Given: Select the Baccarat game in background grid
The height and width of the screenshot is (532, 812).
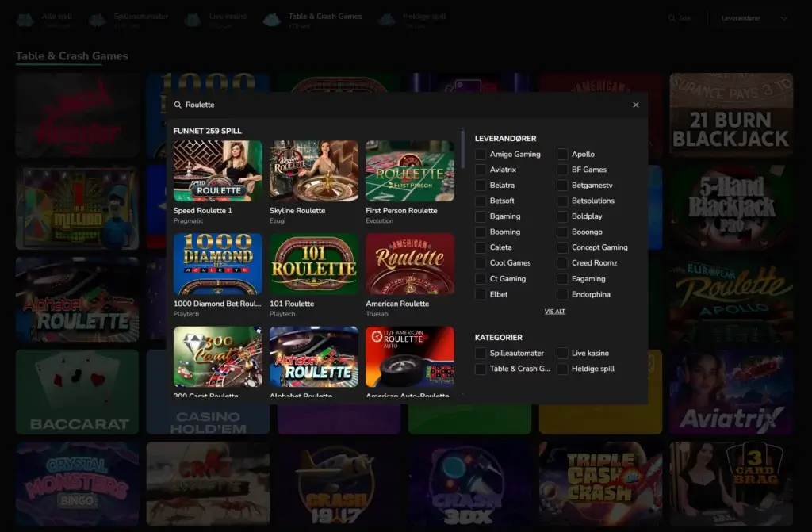Looking at the screenshot, I should tap(77, 392).
